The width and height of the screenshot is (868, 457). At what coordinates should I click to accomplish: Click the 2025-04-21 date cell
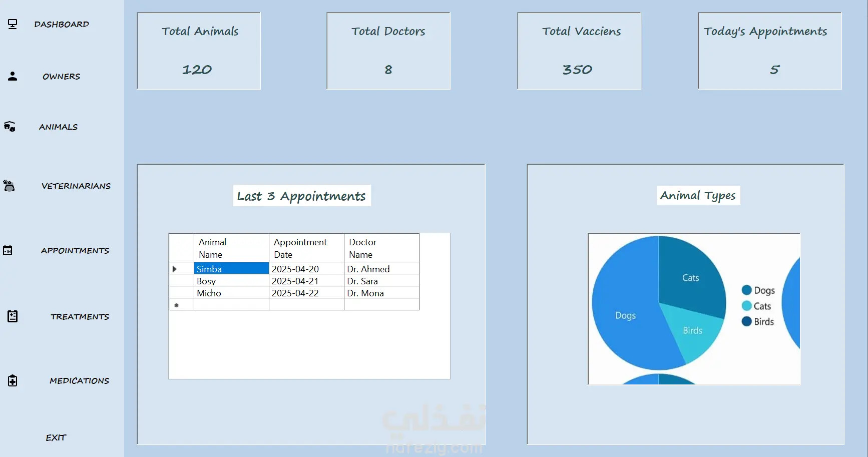click(x=306, y=280)
